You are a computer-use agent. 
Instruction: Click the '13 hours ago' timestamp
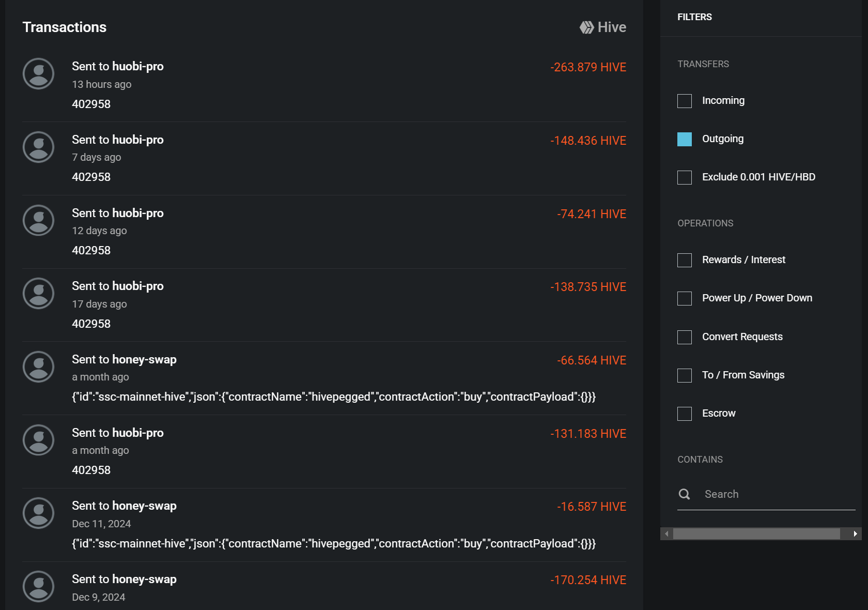click(102, 84)
